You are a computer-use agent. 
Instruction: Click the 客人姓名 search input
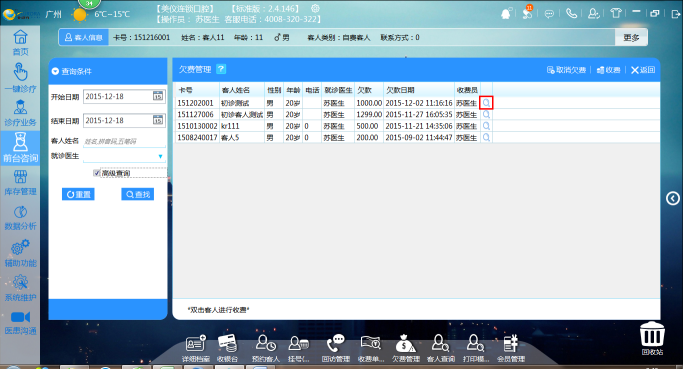[124, 141]
